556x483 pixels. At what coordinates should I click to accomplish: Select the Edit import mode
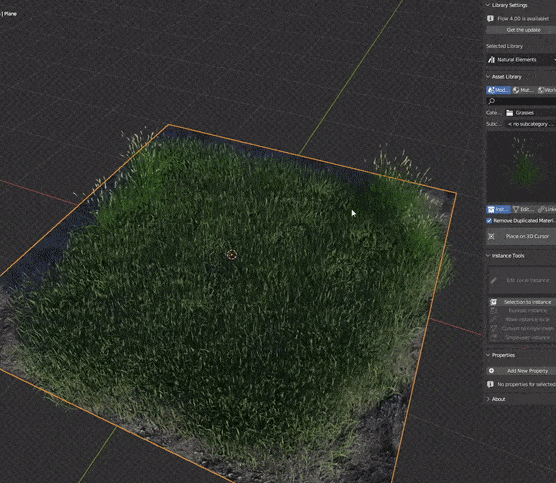click(523, 210)
